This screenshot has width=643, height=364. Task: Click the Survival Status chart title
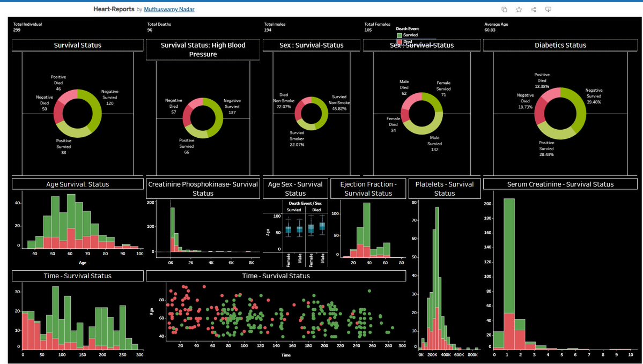tap(77, 45)
